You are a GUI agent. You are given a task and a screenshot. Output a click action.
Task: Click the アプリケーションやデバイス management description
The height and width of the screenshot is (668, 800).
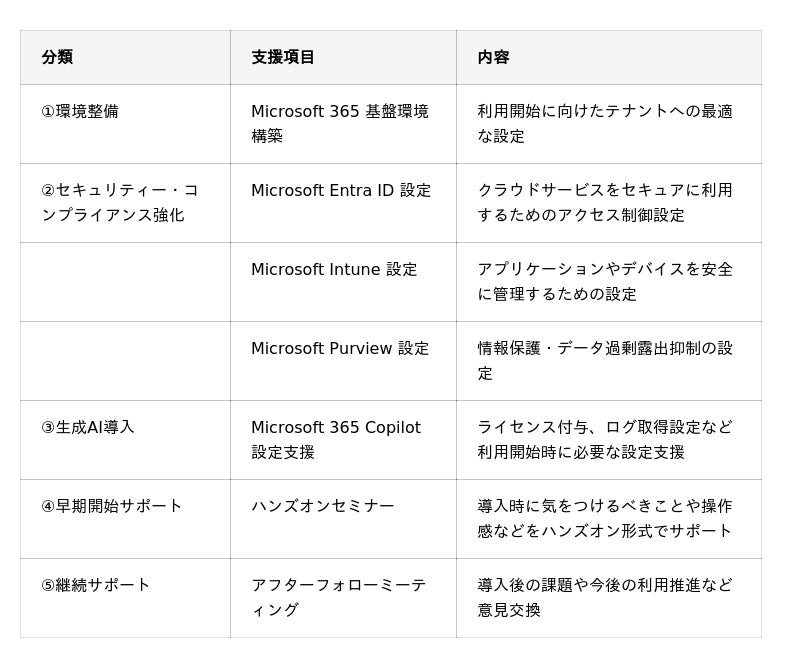pyautogui.click(x=605, y=281)
